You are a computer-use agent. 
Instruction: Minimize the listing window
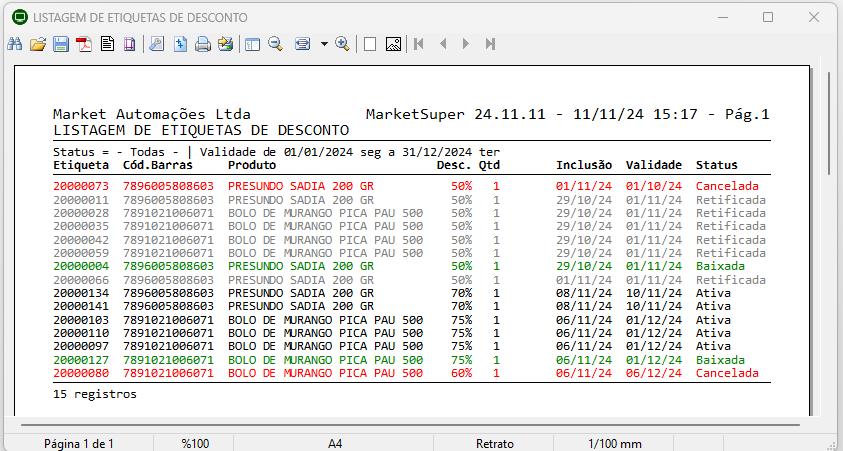click(x=722, y=17)
